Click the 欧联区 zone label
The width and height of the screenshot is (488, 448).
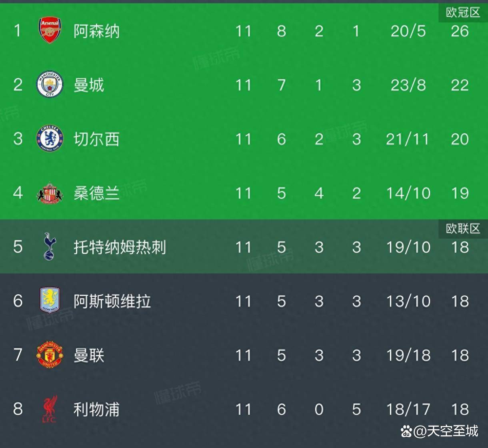pyautogui.click(x=463, y=229)
